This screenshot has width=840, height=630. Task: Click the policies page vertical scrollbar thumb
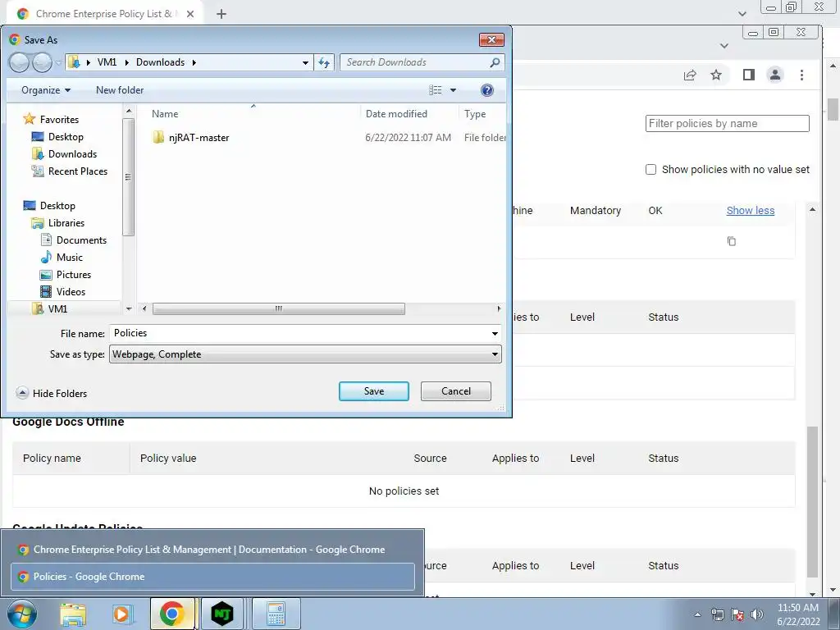813,503
